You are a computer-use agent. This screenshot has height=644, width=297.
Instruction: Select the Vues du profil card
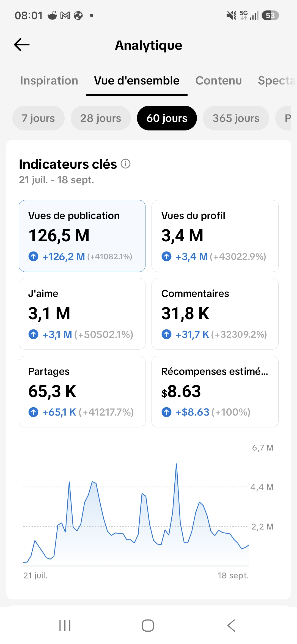pyautogui.click(x=215, y=236)
